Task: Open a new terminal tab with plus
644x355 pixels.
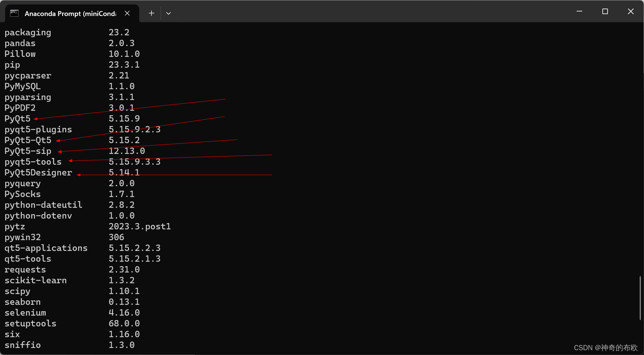Action: [x=151, y=13]
